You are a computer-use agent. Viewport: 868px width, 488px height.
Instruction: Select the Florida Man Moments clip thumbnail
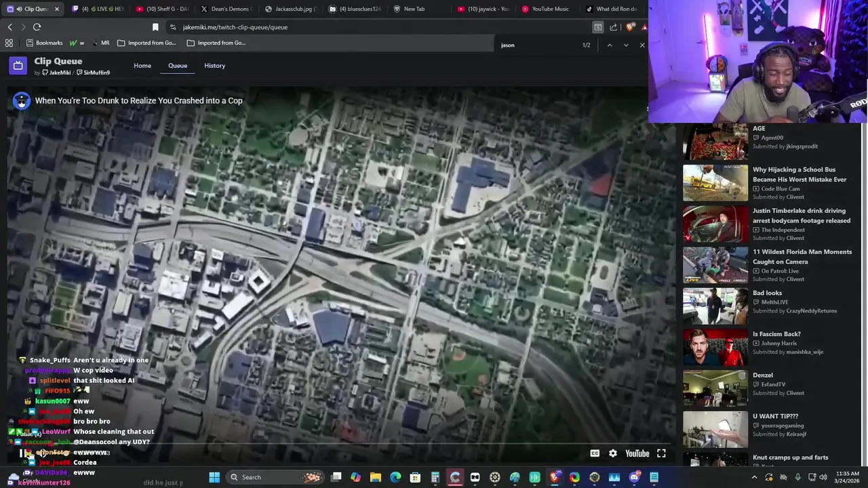click(715, 265)
